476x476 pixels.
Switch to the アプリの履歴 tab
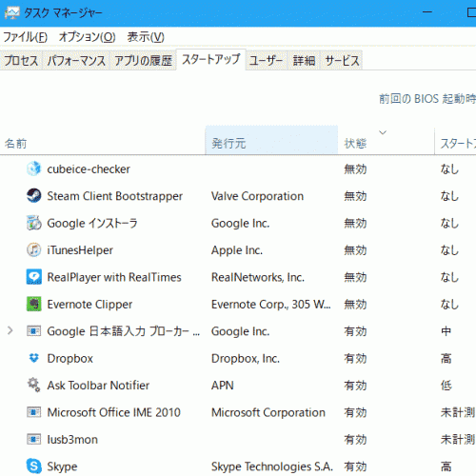[143, 60]
